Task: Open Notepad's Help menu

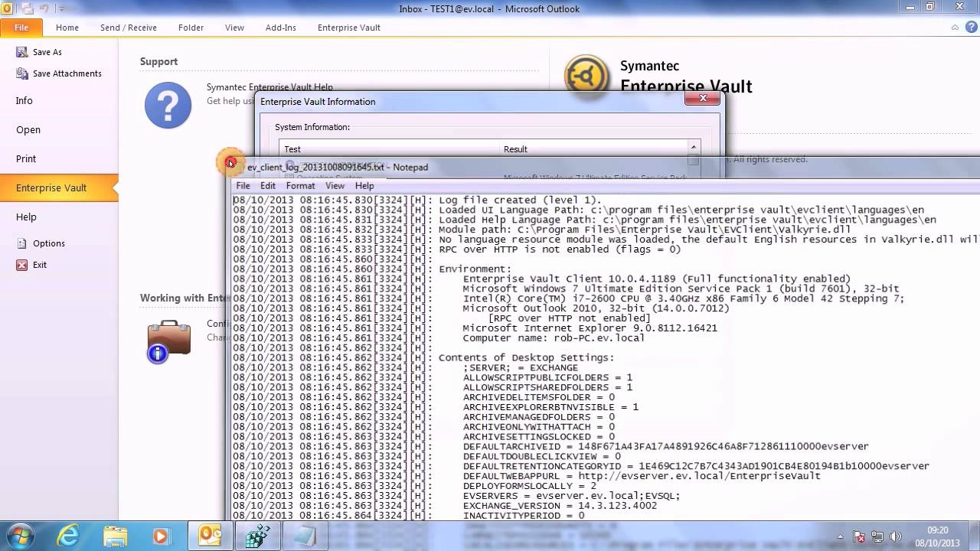Action: pos(364,185)
